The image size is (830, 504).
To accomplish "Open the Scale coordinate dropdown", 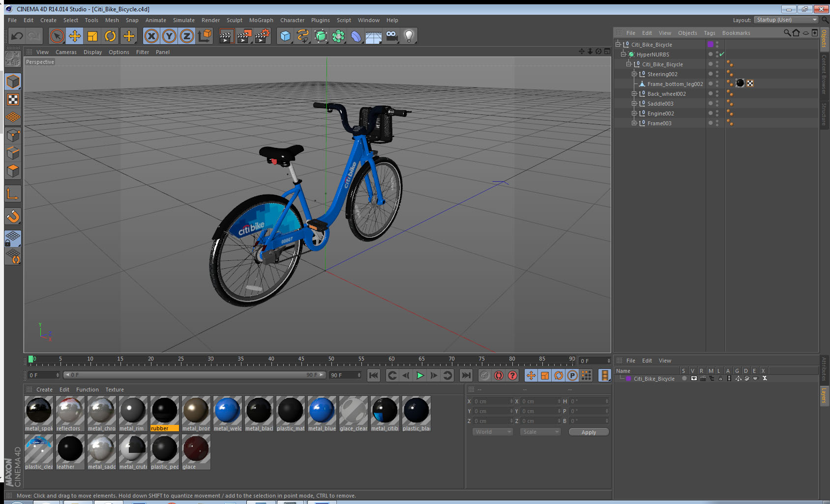I will (540, 432).
